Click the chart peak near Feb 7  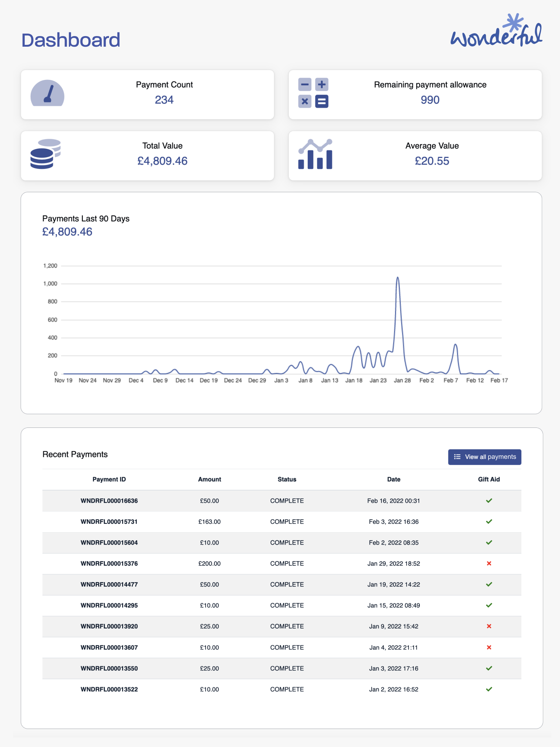455,345
